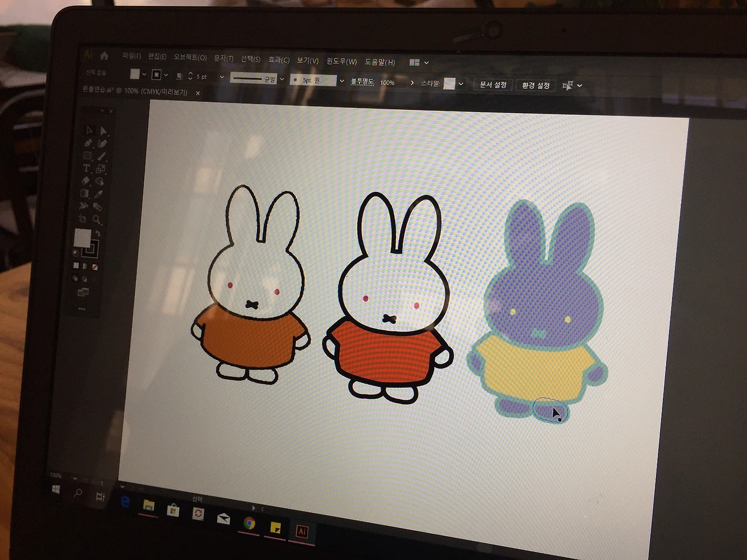Screen dimensions: 747x560
Task: Open the 균일 stroke profile dropdown
Action: pyautogui.click(x=282, y=79)
